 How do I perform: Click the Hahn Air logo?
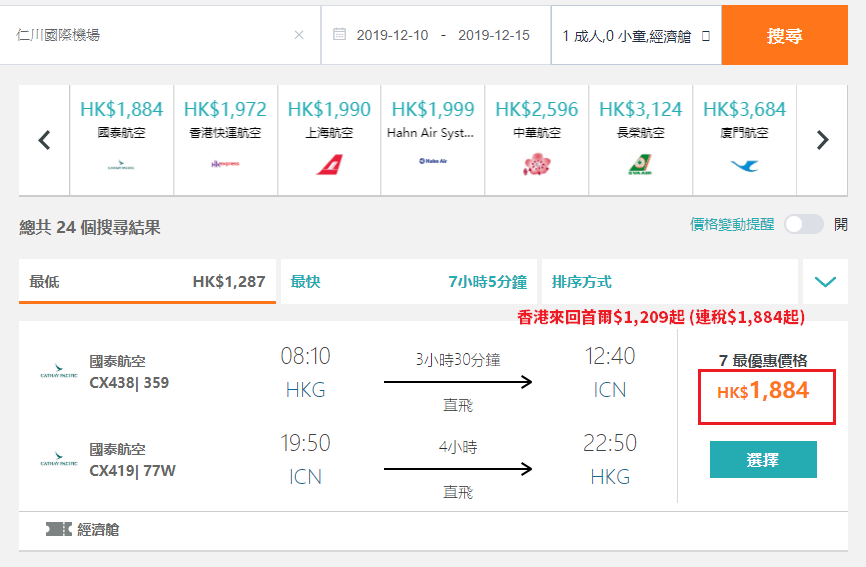(x=433, y=161)
